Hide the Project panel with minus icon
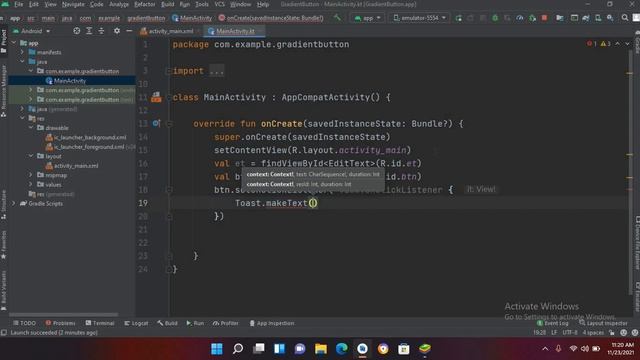This screenshot has height=360, width=640. [129, 31]
